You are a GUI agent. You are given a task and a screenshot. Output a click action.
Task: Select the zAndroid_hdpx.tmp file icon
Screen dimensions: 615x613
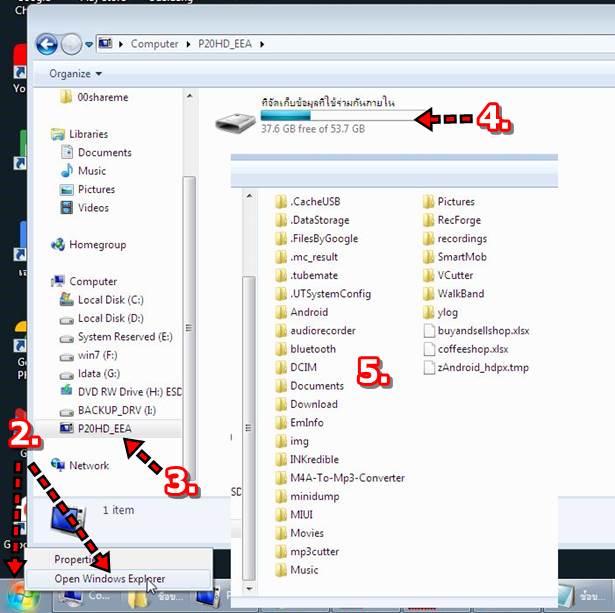click(x=429, y=368)
